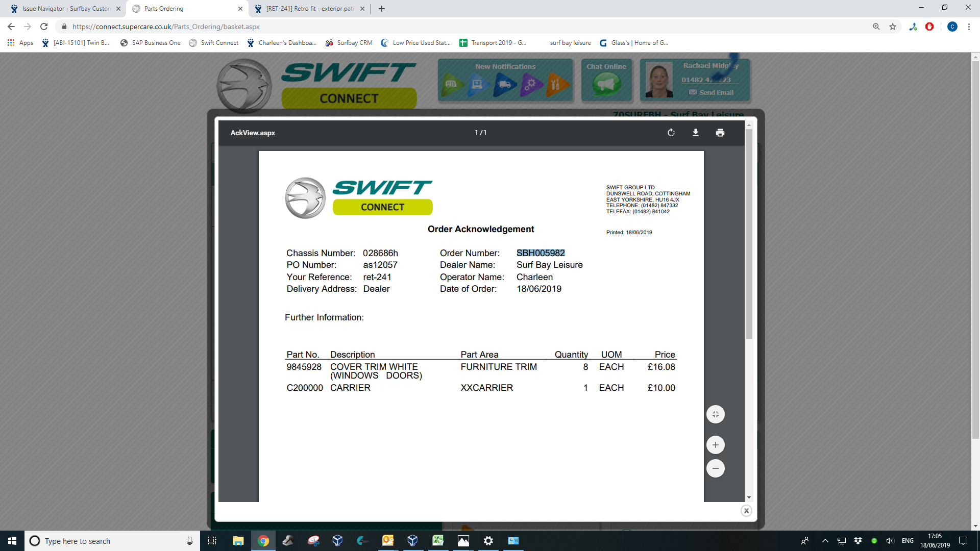
Task: Rotate the PDF document clockwise
Action: coord(671,133)
